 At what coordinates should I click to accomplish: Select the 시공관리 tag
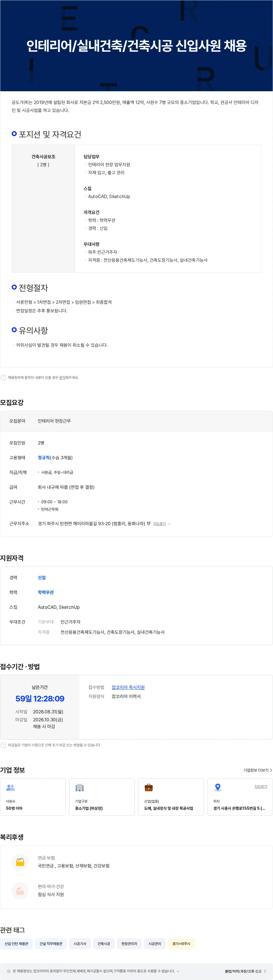tap(155, 944)
